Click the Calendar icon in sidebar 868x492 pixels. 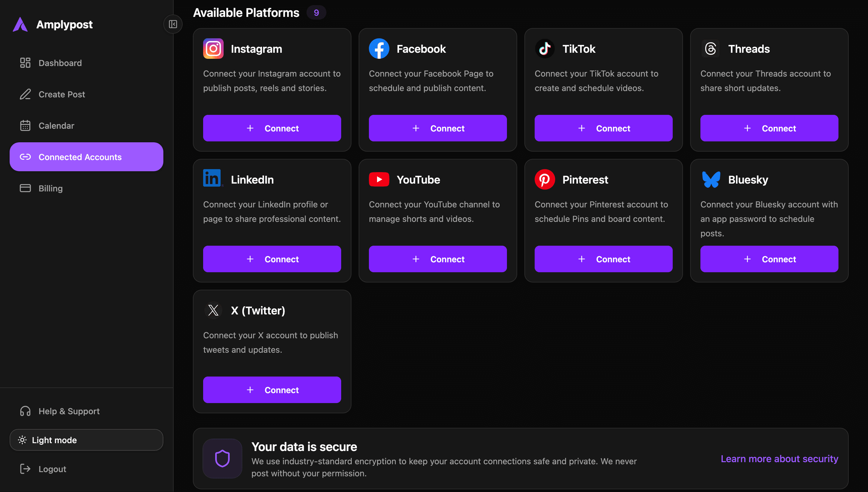click(x=25, y=126)
